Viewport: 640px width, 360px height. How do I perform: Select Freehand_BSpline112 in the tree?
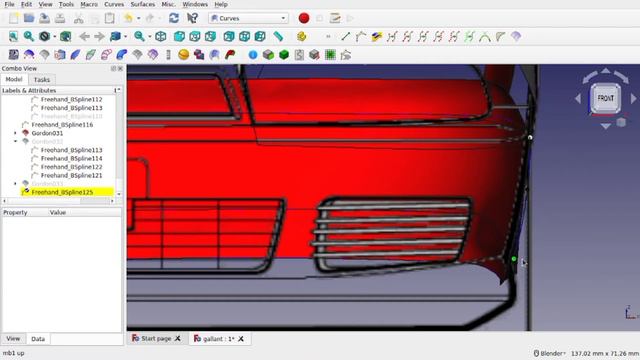tap(71, 99)
